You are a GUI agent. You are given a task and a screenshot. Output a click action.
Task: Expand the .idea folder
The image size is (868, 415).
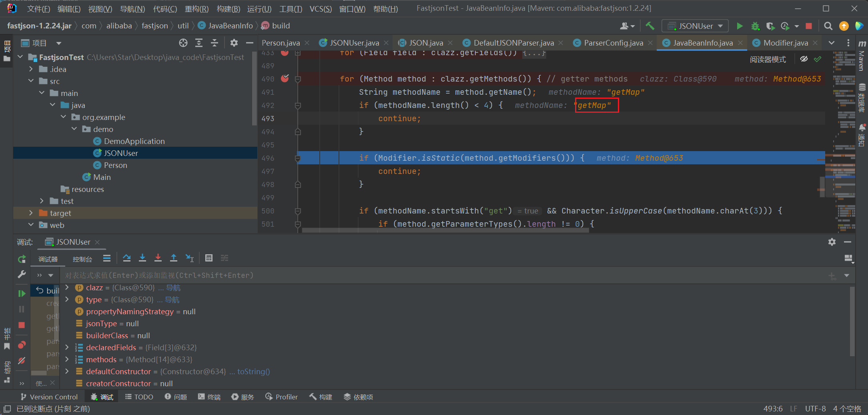point(31,69)
